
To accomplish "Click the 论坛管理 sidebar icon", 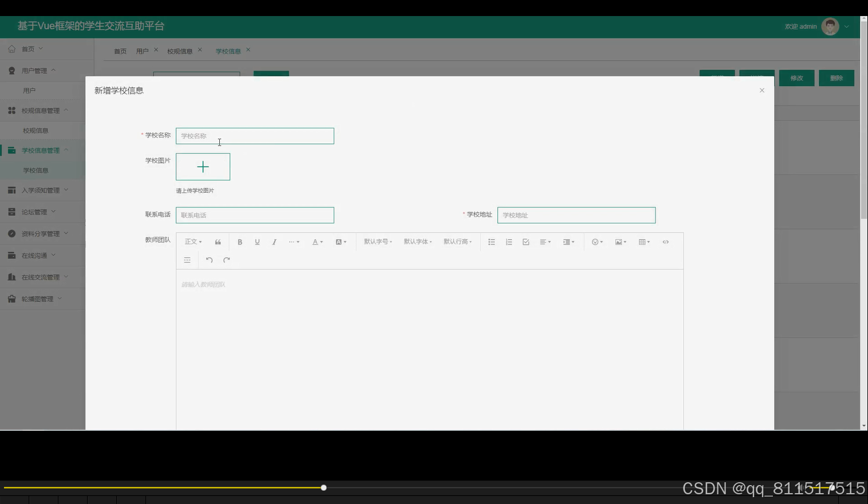I will (x=11, y=212).
